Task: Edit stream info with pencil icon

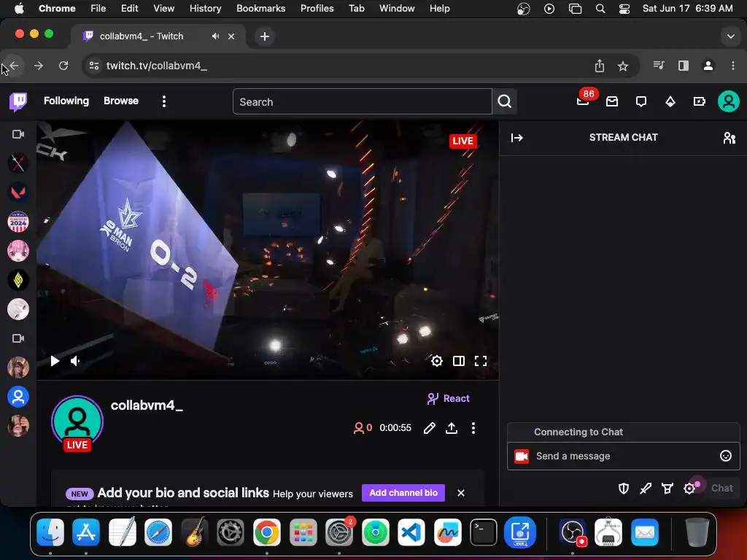Action: point(429,428)
